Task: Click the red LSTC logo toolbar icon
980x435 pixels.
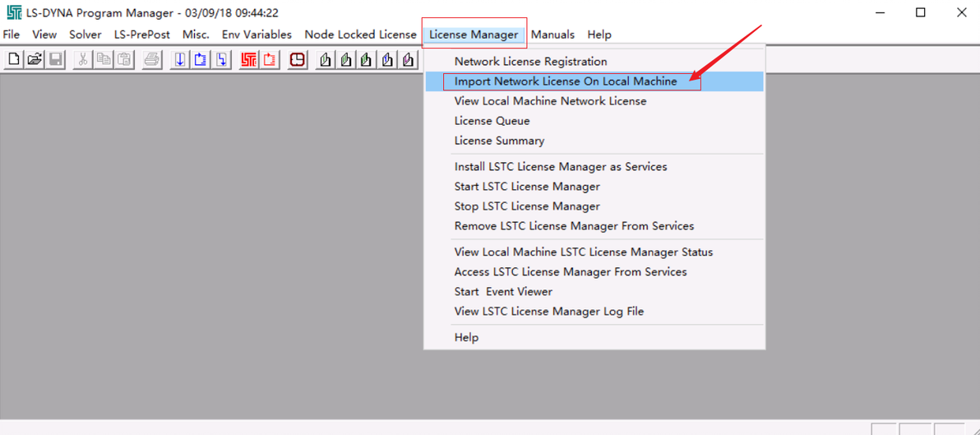Action: pyautogui.click(x=249, y=60)
